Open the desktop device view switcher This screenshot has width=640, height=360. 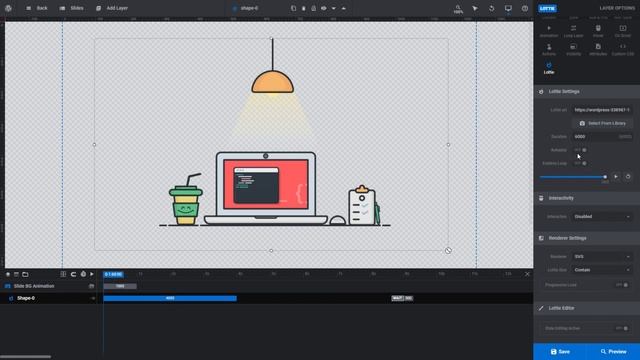click(508, 8)
